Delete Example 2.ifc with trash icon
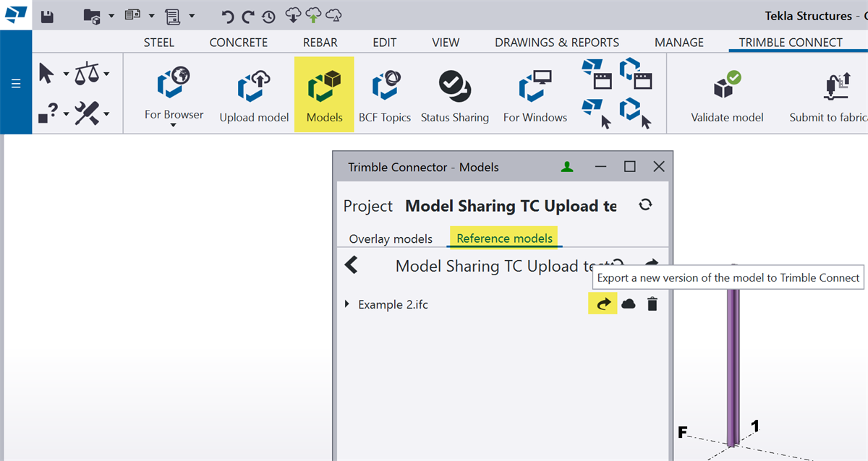The width and height of the screenshot is (868, 461). point(652,304)
